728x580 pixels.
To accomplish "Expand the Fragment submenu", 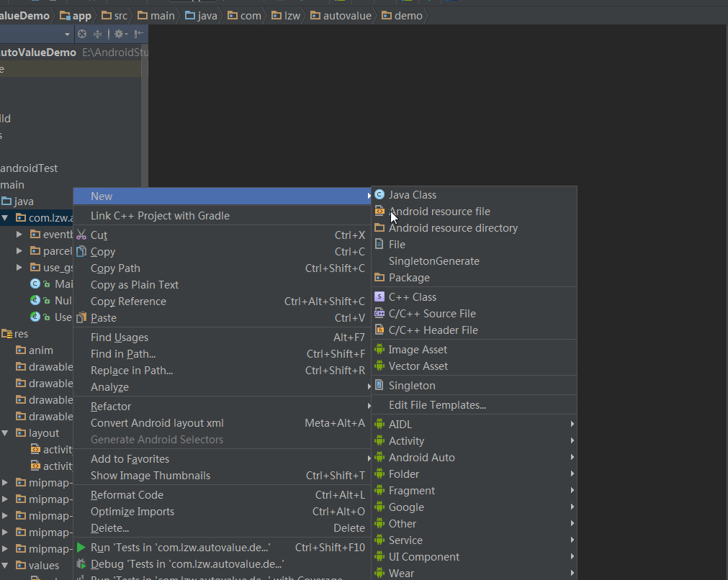I will pyautogui.click(x=474, y=491).
